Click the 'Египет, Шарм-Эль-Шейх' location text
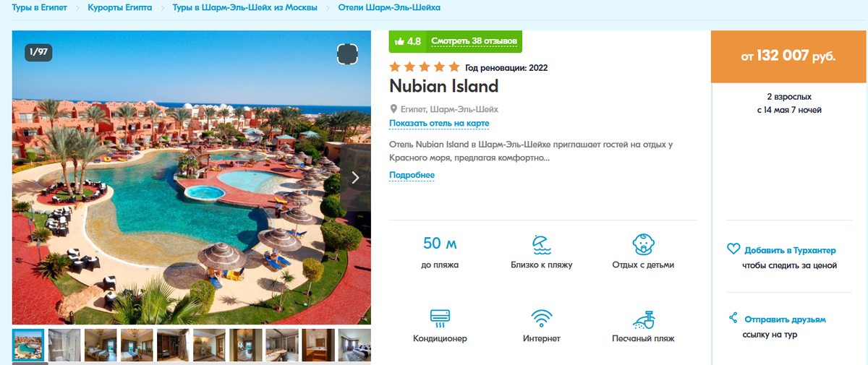The height and width of the screenshot is (365, 868). (x=449, y=110)
